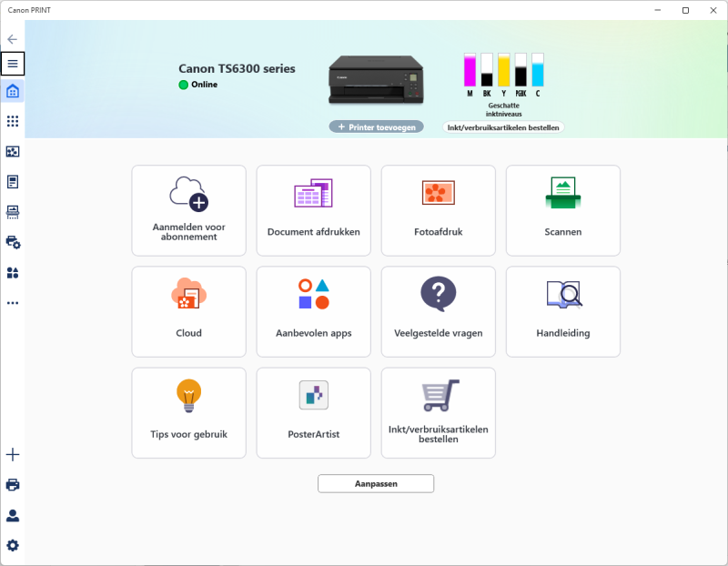Select the Fotoafdruk tile
This screenshot has width=728, height=566.
pos(438,210)
